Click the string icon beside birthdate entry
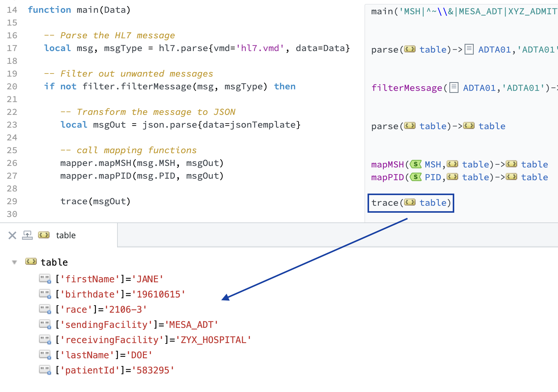The height and width of the screenshot is (392, 558). click(x=45, y=294)
